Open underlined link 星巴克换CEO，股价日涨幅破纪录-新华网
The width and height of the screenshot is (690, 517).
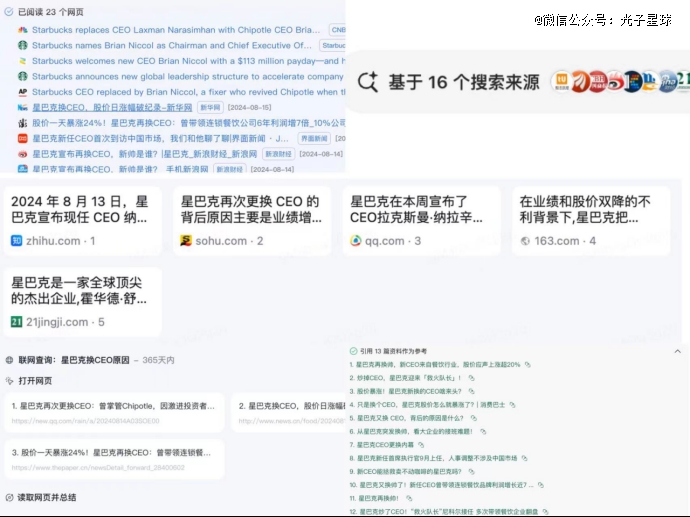[x=112, y=107]
